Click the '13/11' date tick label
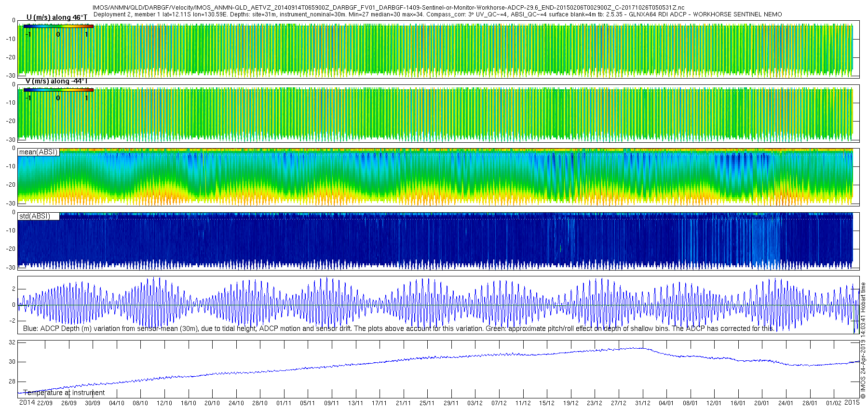 pyautogui.click(x=356, y=403)
